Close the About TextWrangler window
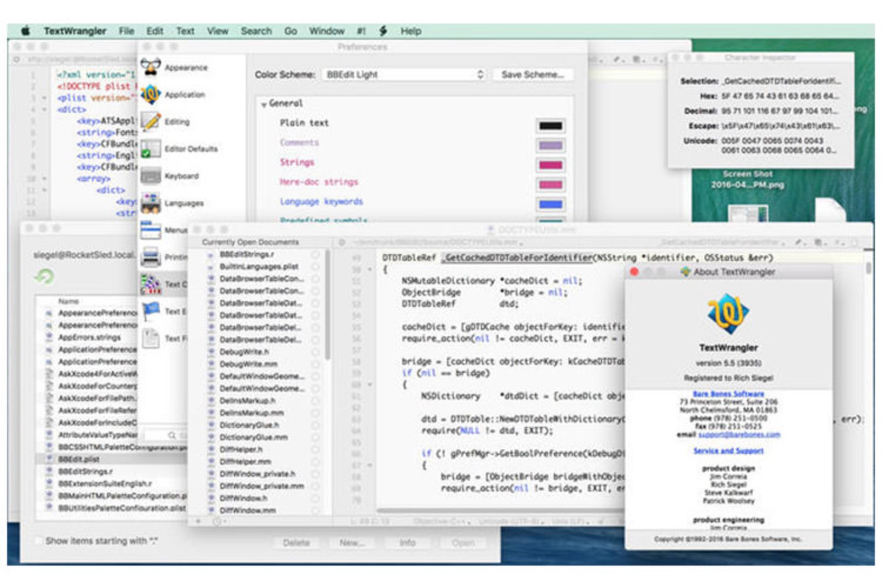This screenshot has height=588, width=882. point(634,272)
